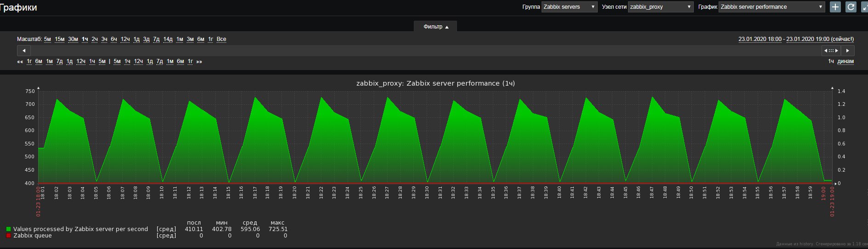Set zoom scale to 2ч

tap(95, 39)
